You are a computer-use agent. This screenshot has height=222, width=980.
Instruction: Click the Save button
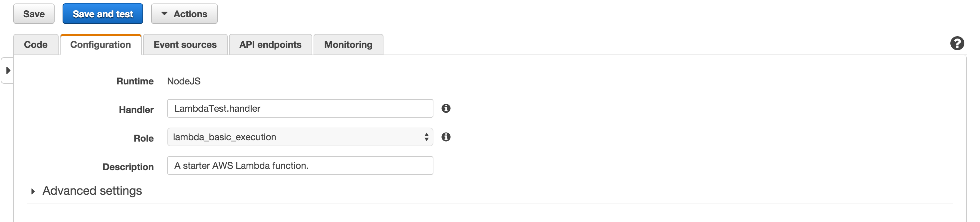point(34,14)
